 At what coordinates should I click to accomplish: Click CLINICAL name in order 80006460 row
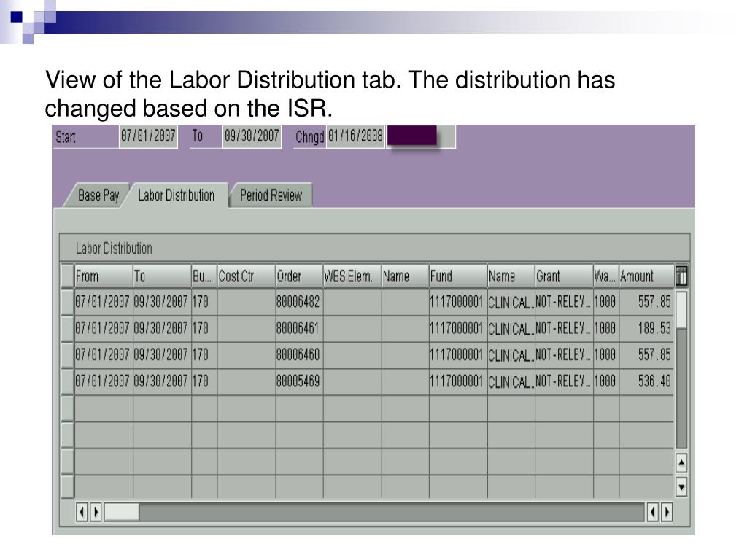click(x=511, y=355)
